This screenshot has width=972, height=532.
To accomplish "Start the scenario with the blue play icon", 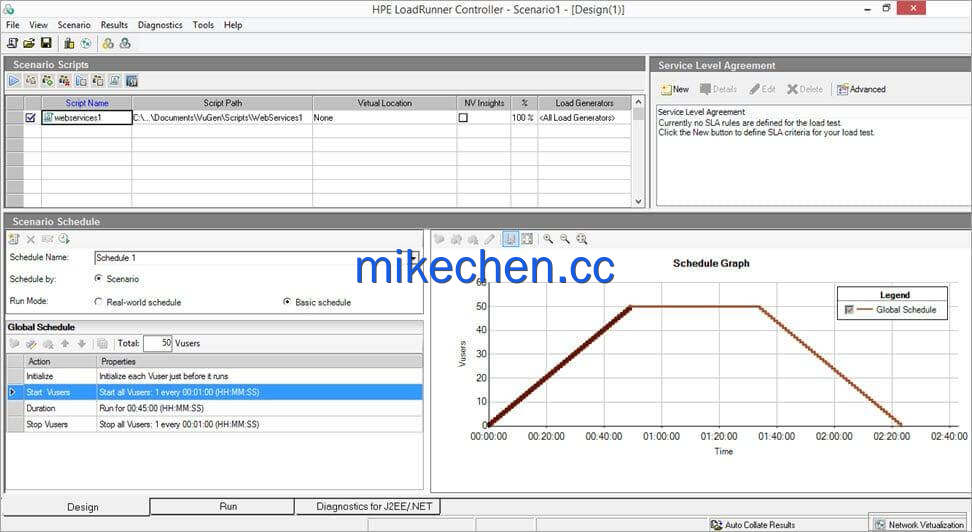I will click(x=14, y=81).
